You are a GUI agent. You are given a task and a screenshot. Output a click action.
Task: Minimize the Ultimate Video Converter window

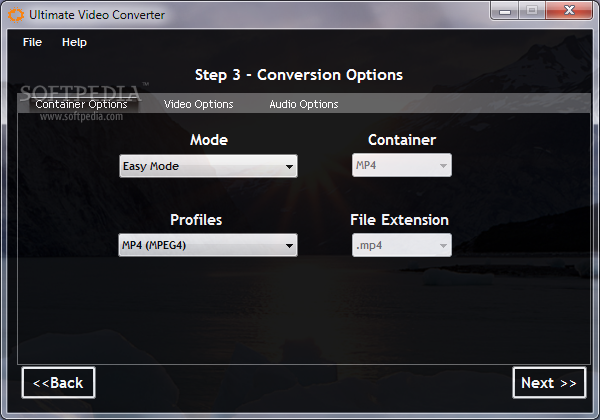(x=505, y=11)
